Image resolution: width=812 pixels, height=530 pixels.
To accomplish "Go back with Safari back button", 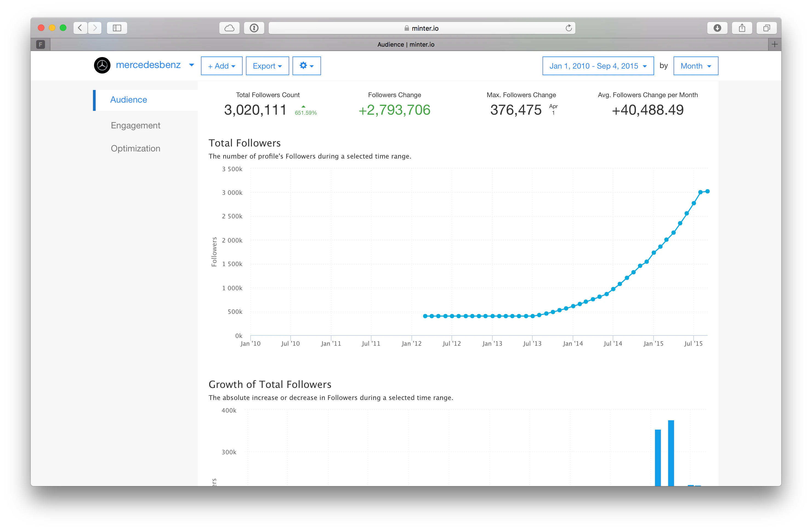I will 80,28.
